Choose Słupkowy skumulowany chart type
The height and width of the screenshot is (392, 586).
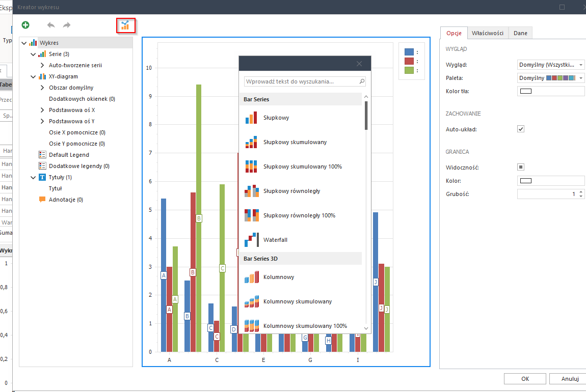300,142
